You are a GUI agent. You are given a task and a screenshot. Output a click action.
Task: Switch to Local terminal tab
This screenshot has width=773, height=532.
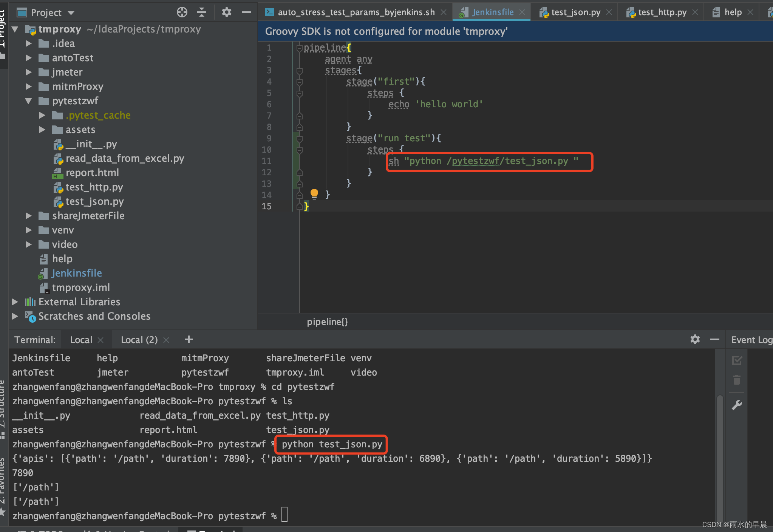click(x=81, y=340)
